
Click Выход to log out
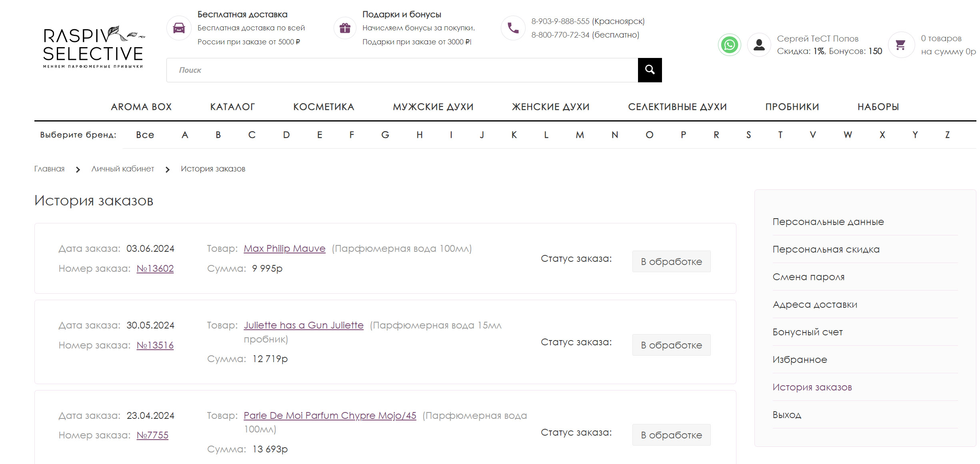tap(787, 415)
